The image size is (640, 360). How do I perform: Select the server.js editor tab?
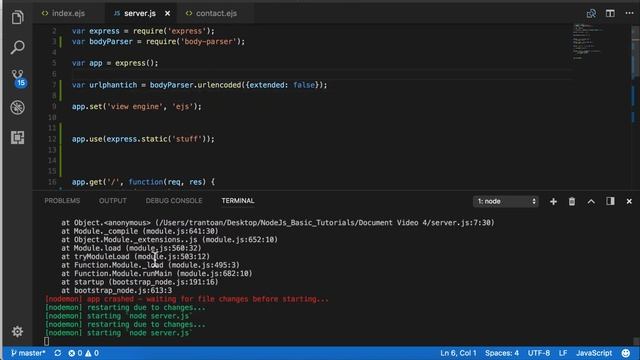pos(140,13)
